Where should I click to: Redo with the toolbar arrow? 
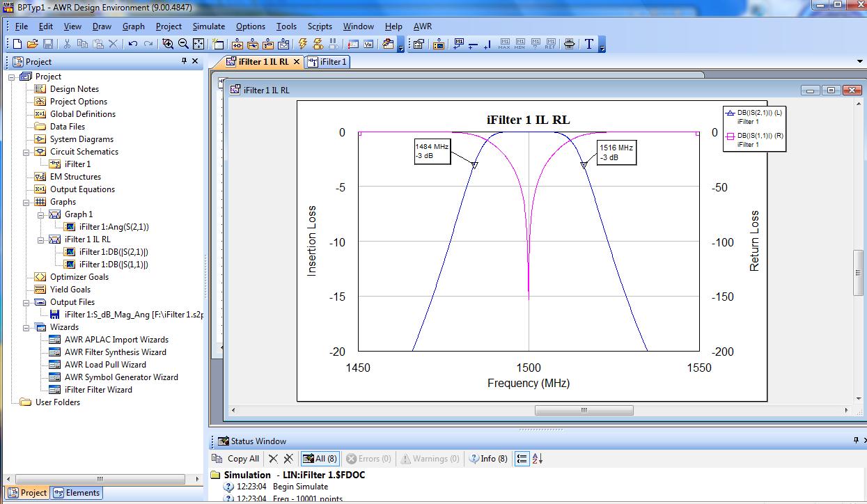coord(148,44)
